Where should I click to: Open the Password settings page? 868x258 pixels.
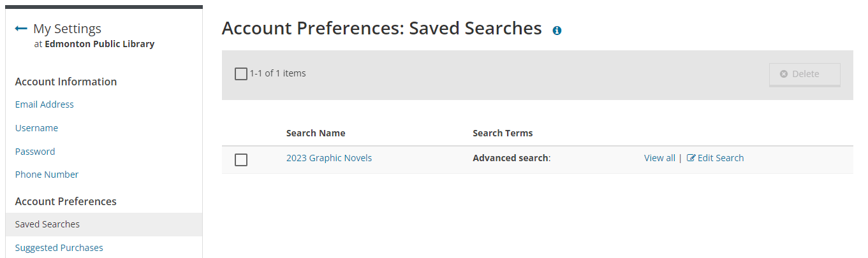pyautogui.click(x=35, y=152)
